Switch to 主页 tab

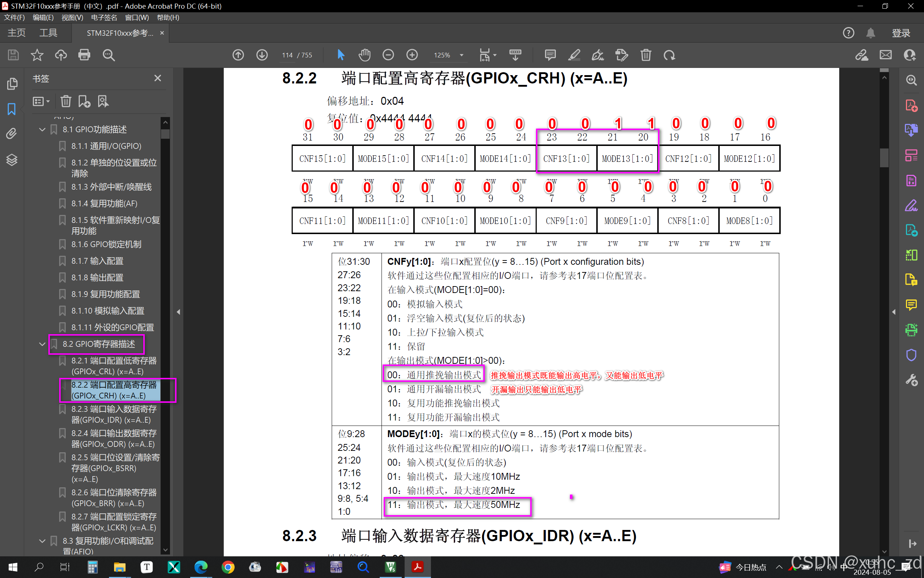[17, 33]
